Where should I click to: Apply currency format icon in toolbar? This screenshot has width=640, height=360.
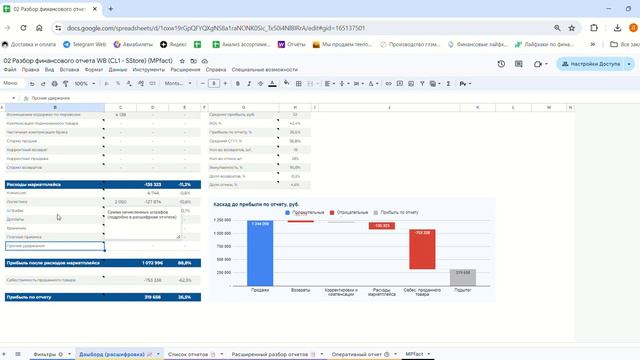(107, 84)
